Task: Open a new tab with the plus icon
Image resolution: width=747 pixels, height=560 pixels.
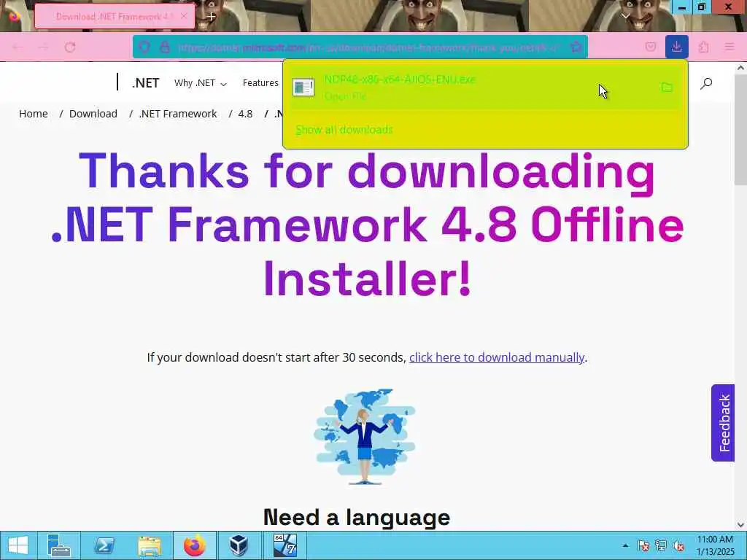Action: point(211,16)
